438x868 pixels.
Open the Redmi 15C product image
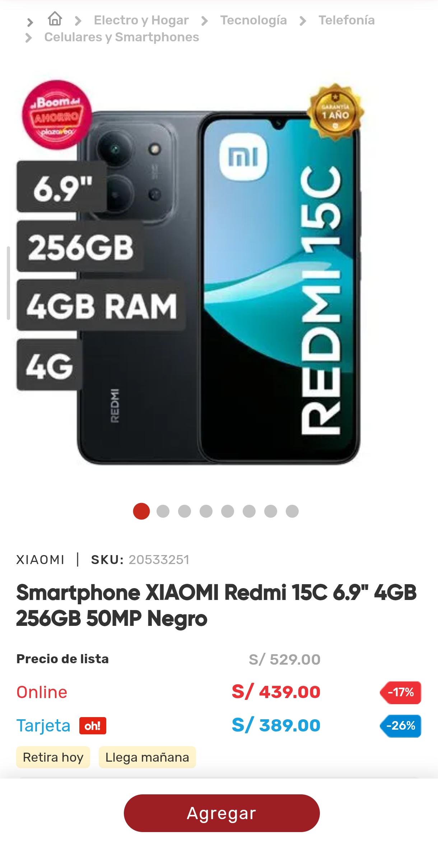click(x=219, y=287)
